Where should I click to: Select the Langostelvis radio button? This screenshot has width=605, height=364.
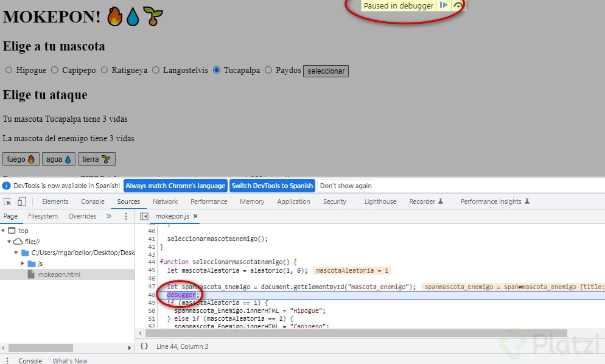click(155, 70)
